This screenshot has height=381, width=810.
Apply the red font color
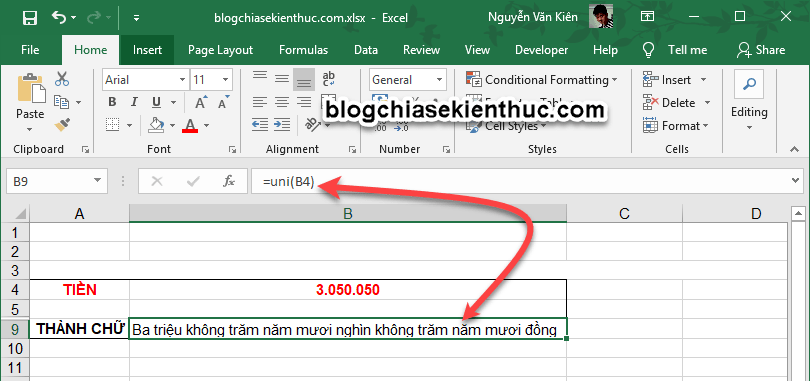[x=190, y=125]
